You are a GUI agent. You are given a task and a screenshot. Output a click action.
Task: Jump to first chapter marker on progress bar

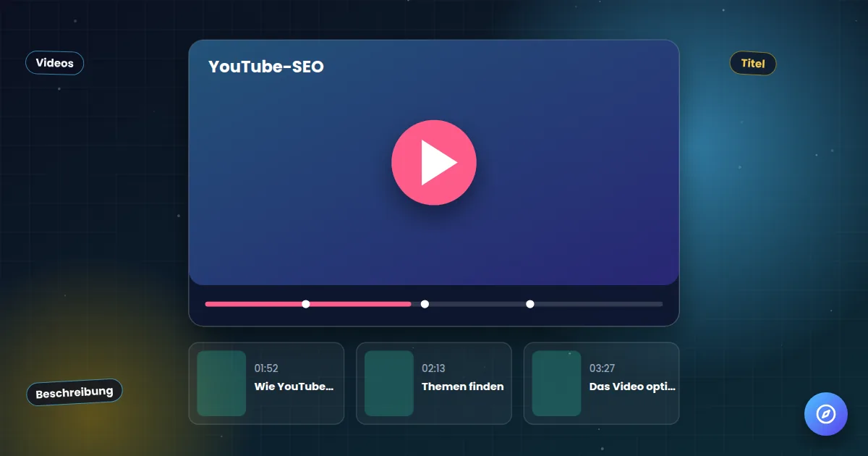click(306, 304)
